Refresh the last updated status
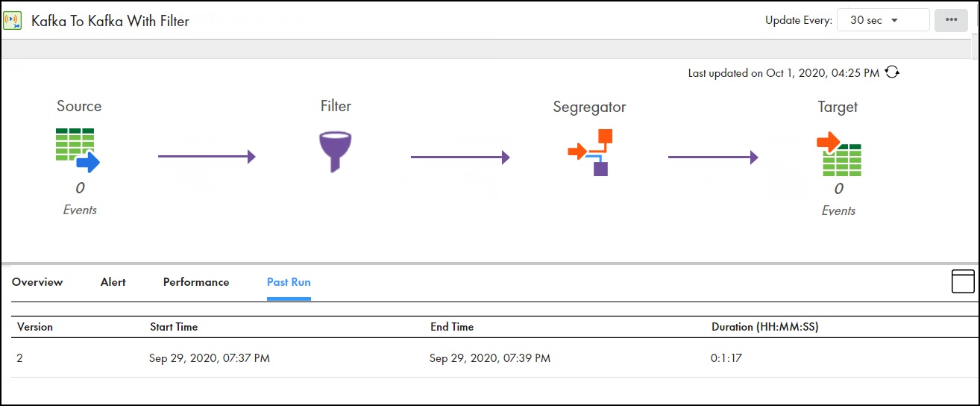 pos(892,72)
